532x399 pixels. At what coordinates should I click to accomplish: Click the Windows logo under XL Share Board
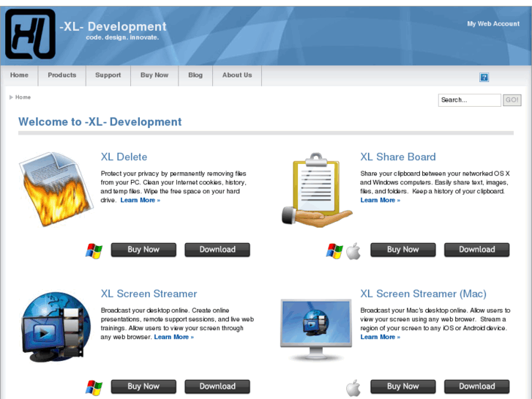click(x=334, y=251)
